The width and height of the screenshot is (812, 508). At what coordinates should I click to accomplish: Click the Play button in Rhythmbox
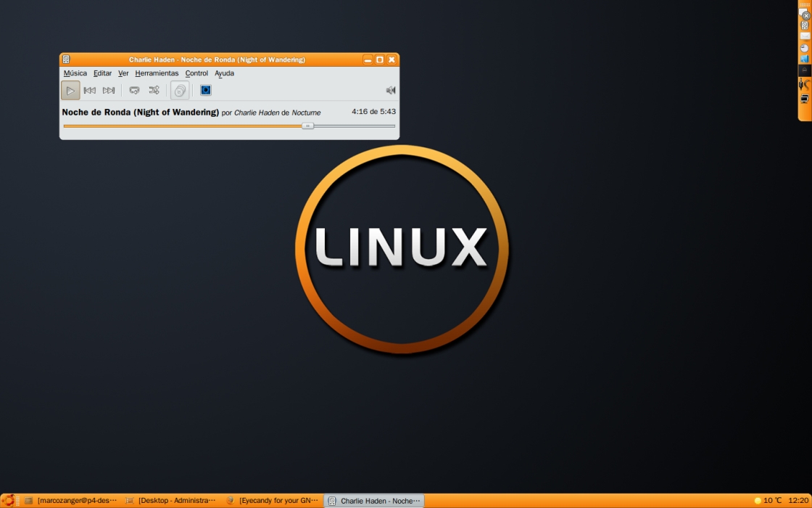(x=70, y=90)
